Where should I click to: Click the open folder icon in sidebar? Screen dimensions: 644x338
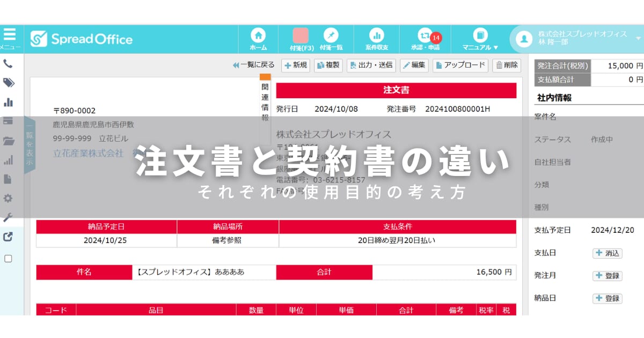8,141
